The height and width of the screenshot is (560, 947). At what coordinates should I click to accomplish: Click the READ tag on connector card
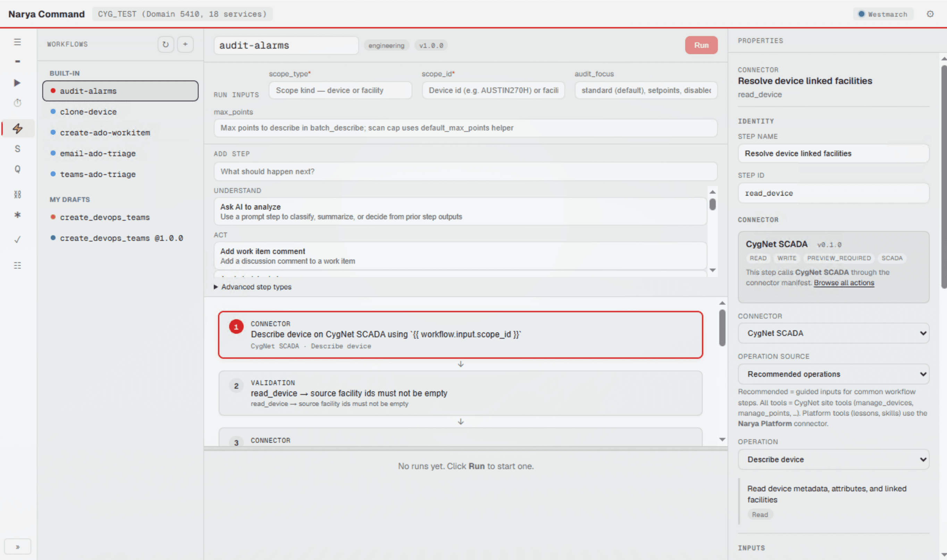pos(758,258)
